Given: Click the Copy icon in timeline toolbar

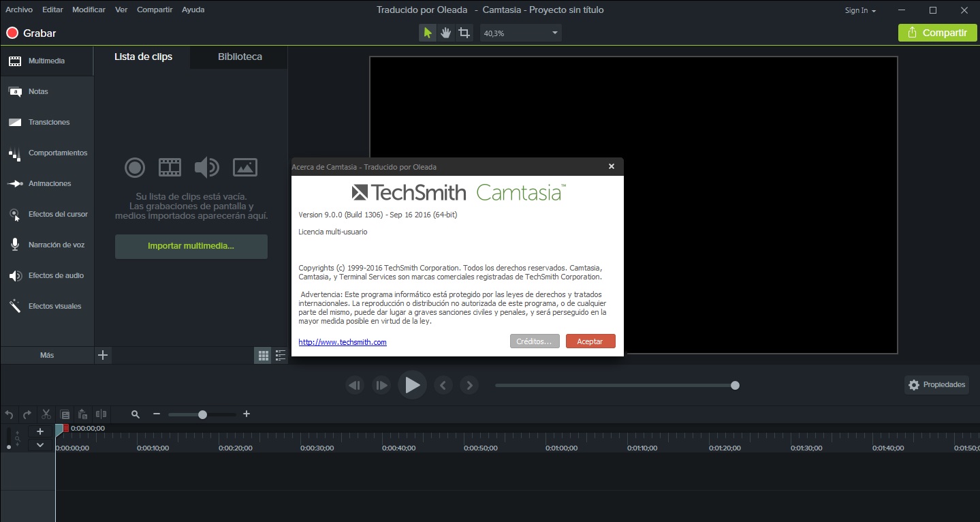Looking at the screenshot, I should click(x=65, y=414).
